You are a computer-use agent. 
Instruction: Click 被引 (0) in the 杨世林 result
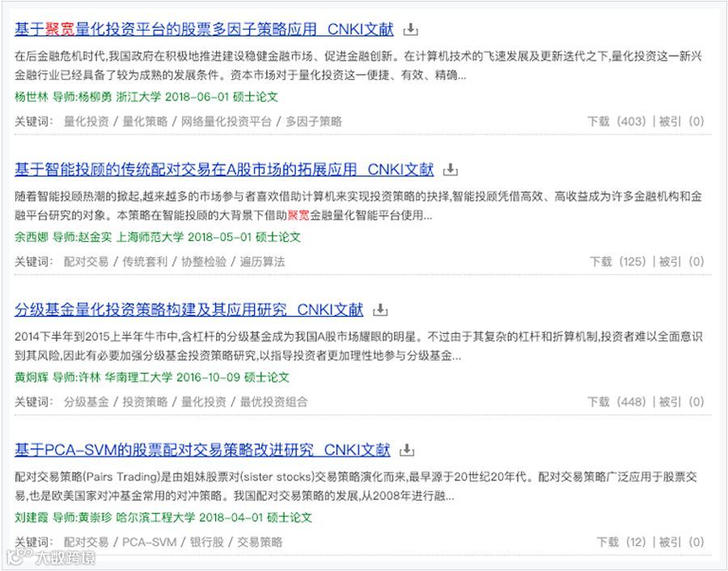tap(682, 121)
